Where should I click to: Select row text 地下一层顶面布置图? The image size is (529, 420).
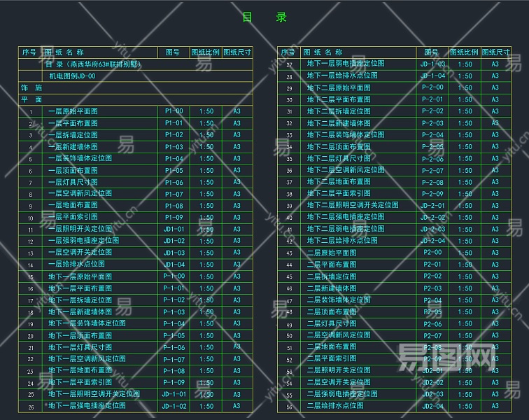[x=80, y=335]
